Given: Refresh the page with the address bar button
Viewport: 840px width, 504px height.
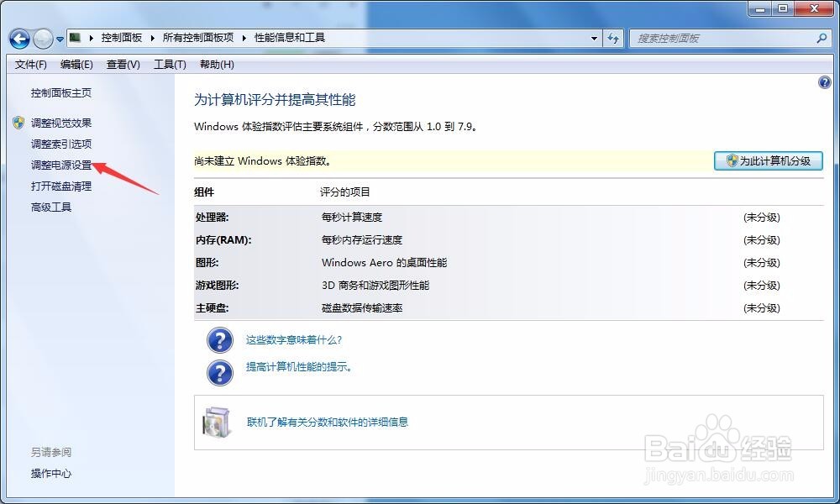Looking at the screenshot, I should (613, 39).
